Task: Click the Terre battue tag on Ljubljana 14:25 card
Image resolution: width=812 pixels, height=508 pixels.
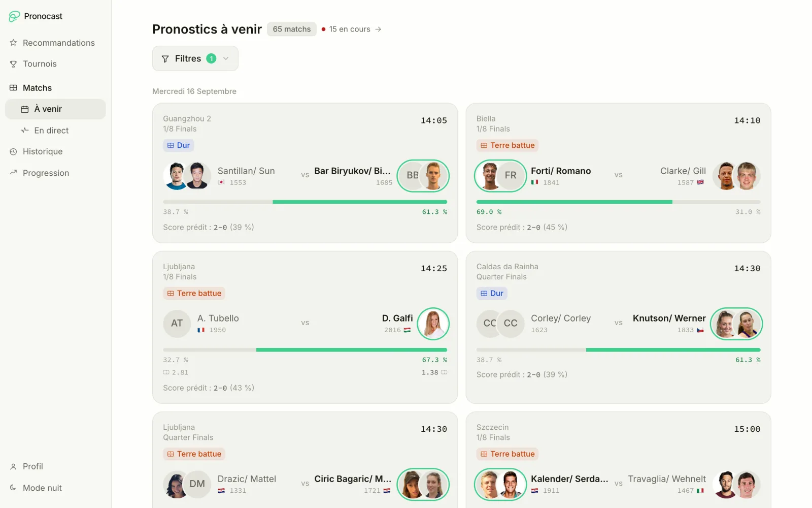Action: click(194, 293)
